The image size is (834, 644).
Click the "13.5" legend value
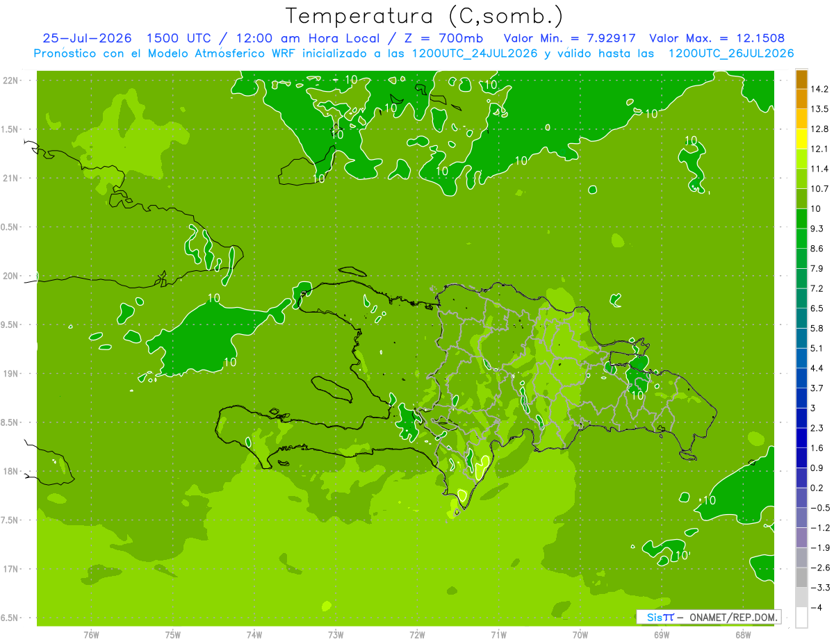(x=819, y=109)
